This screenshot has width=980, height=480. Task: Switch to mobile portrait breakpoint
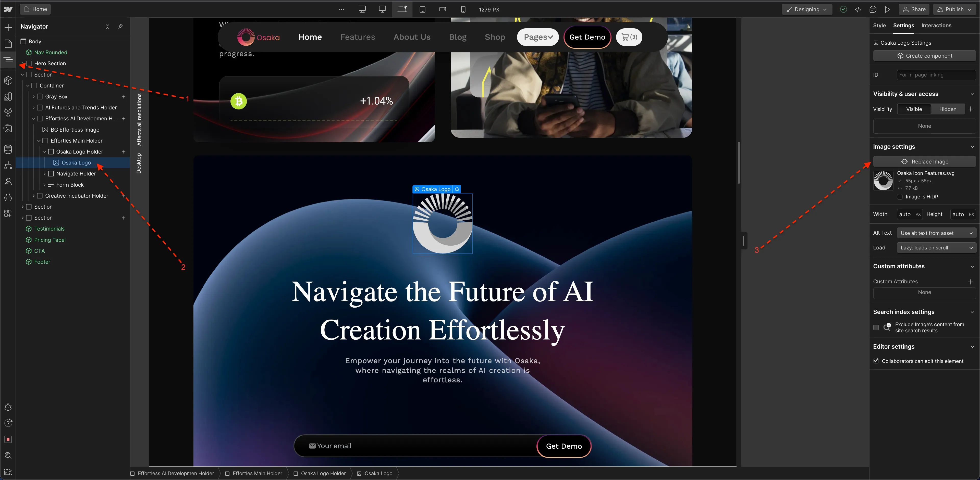click(463, 9)
